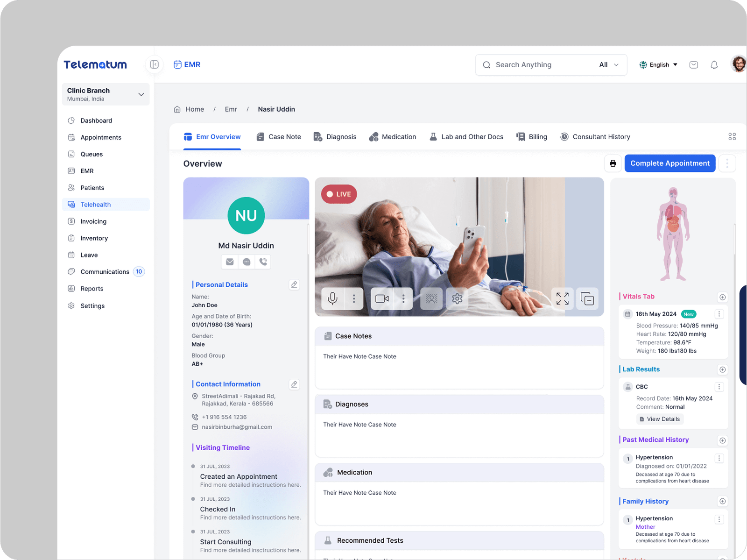
Task: Open Telehealth in the sidebar
Action: coord(96,205)
